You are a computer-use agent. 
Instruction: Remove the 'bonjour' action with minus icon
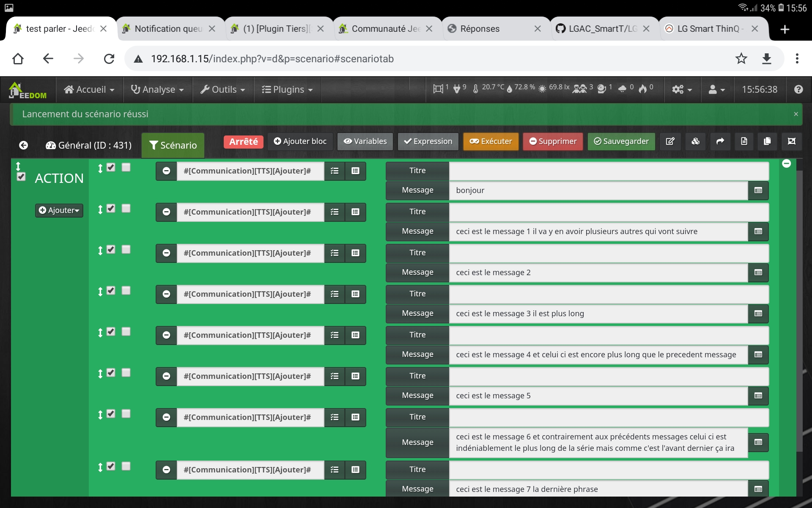coord(166,171)
